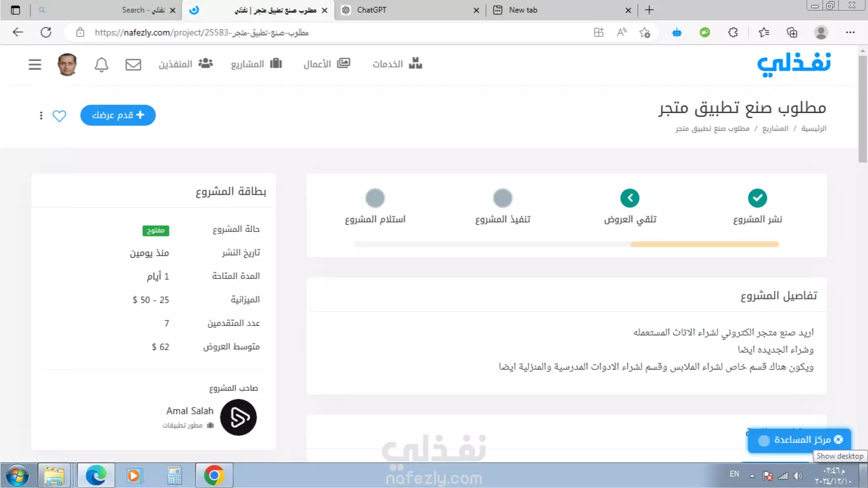
Task: Open the apps grid icon in address bar
Action: [599, 32]
